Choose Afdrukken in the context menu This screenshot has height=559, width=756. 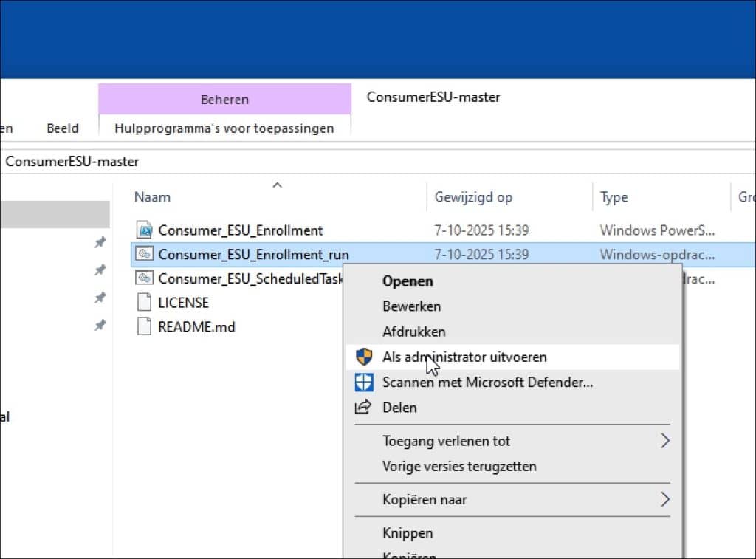pos(413,332)
